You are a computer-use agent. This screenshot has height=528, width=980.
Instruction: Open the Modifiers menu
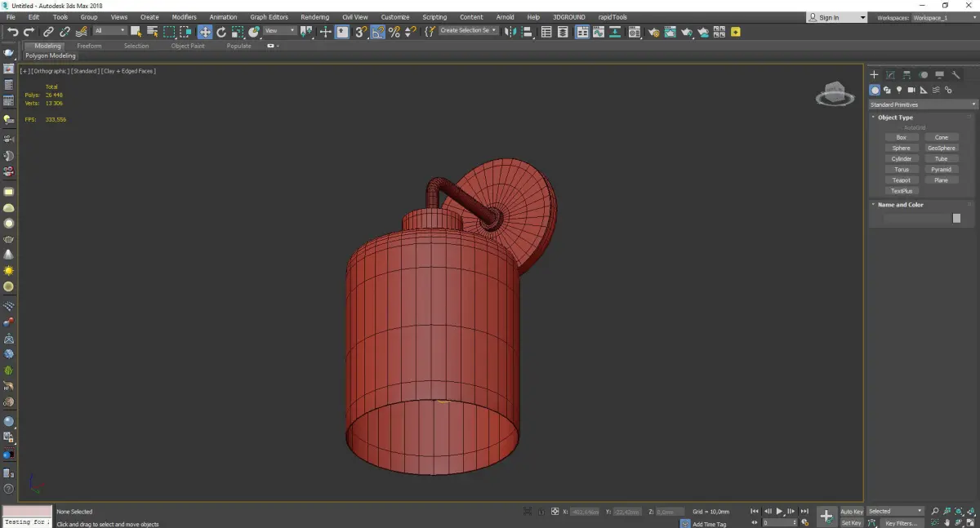[184, 17]
